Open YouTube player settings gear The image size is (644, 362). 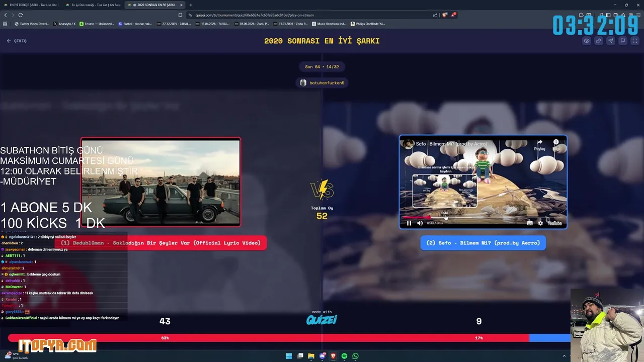click(x=540, y=223)
